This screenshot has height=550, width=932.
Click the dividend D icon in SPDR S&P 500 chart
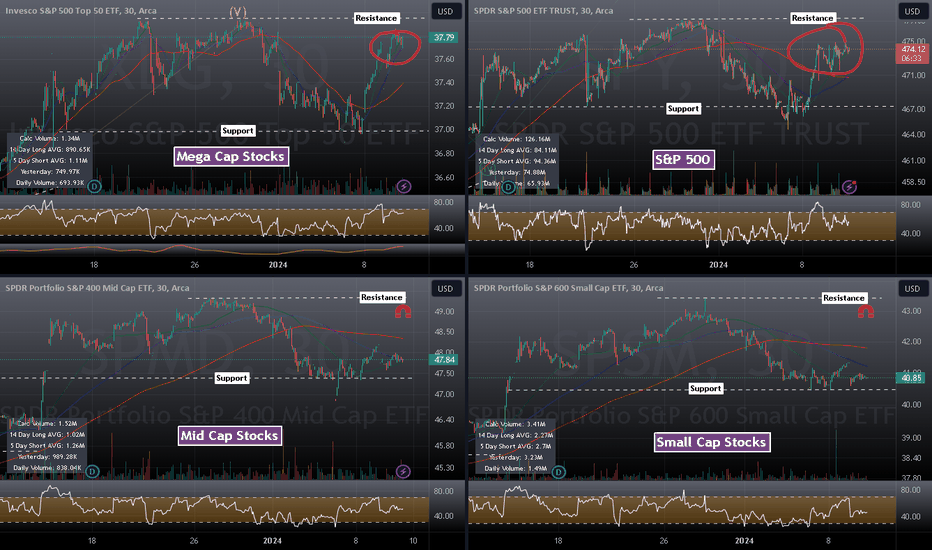click(508, 187)
